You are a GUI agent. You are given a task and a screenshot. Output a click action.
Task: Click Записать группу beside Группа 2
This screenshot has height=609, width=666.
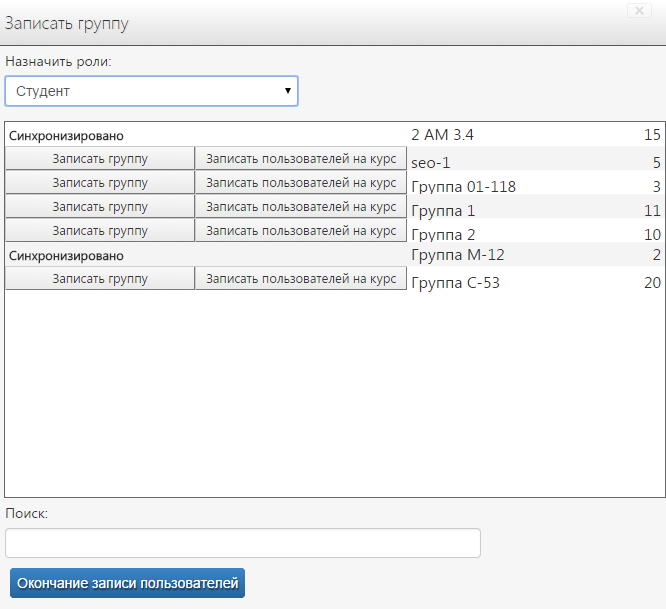(100, 231)
